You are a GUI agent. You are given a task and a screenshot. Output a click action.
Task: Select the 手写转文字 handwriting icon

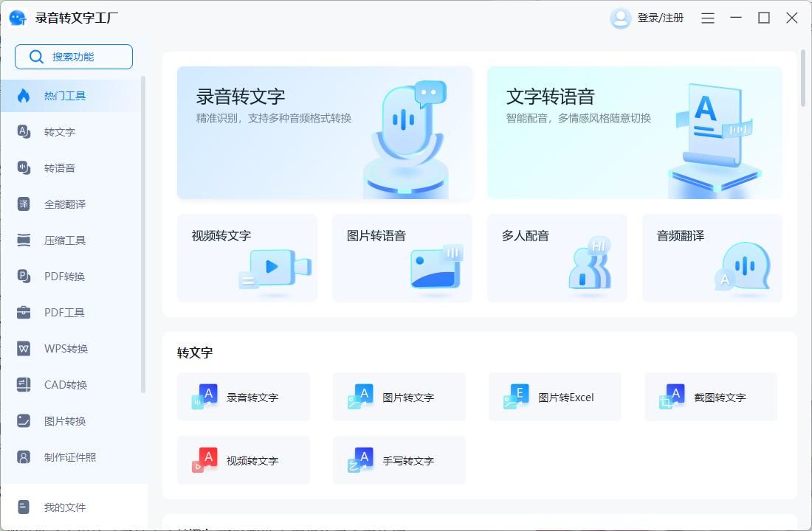tap(359, 460)
